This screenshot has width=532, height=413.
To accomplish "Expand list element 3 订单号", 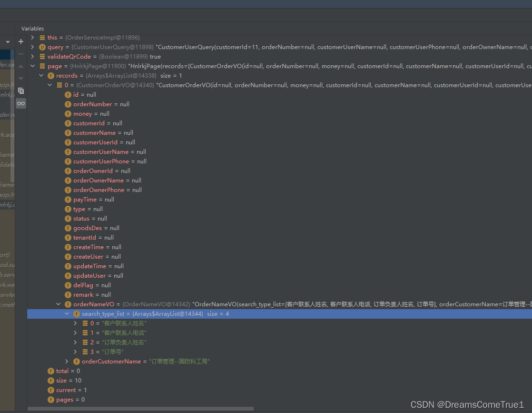I will (x=75, y=352).
